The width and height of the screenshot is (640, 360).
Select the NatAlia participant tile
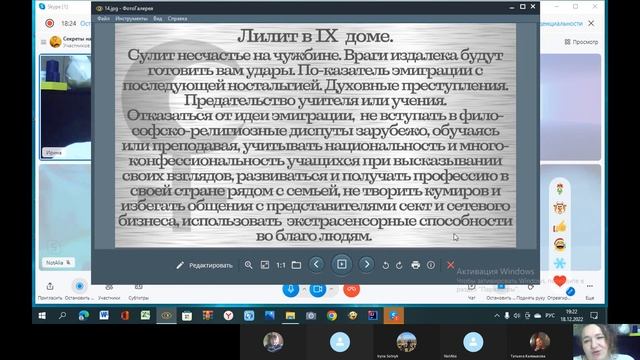tap(65, 217)
